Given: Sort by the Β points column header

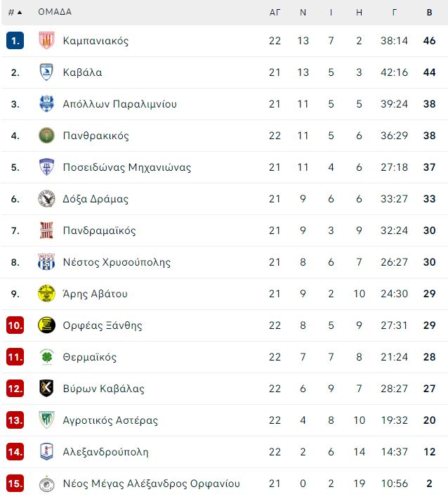Looking at the screenshot, I should (429, 13).
